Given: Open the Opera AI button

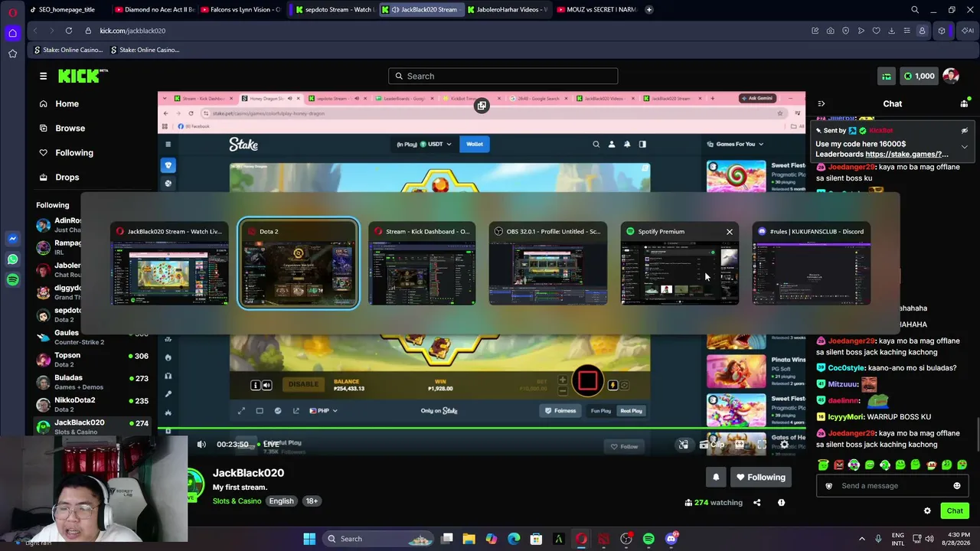Looking at the screenshot, I should 968,31.
